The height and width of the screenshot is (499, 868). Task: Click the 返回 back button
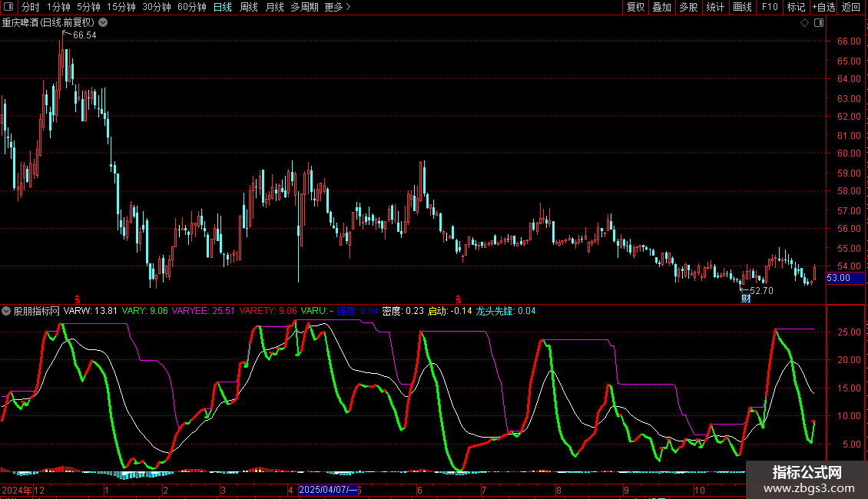pyautogui.click(x=851, y=8)
